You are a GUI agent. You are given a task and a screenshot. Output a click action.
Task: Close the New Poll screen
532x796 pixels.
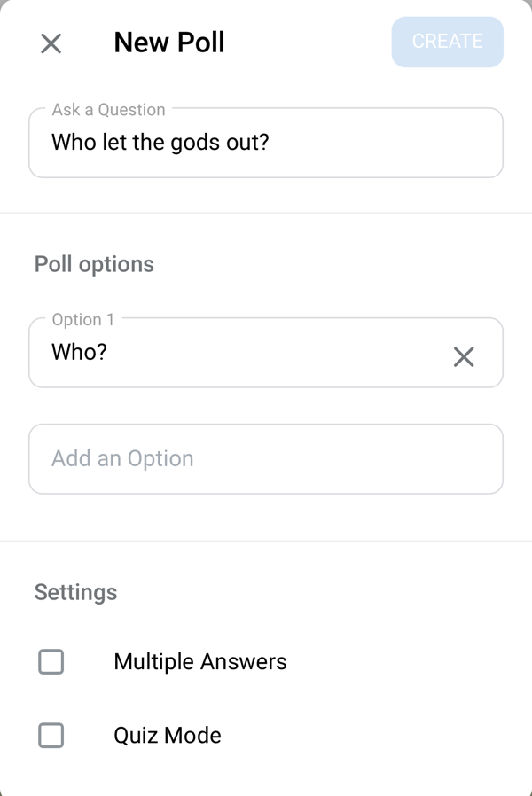point(51,43)
